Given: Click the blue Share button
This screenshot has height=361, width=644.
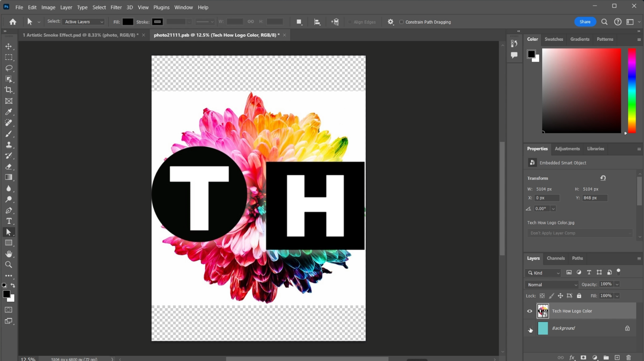Looking at the screenshot, I should point(585,22).
